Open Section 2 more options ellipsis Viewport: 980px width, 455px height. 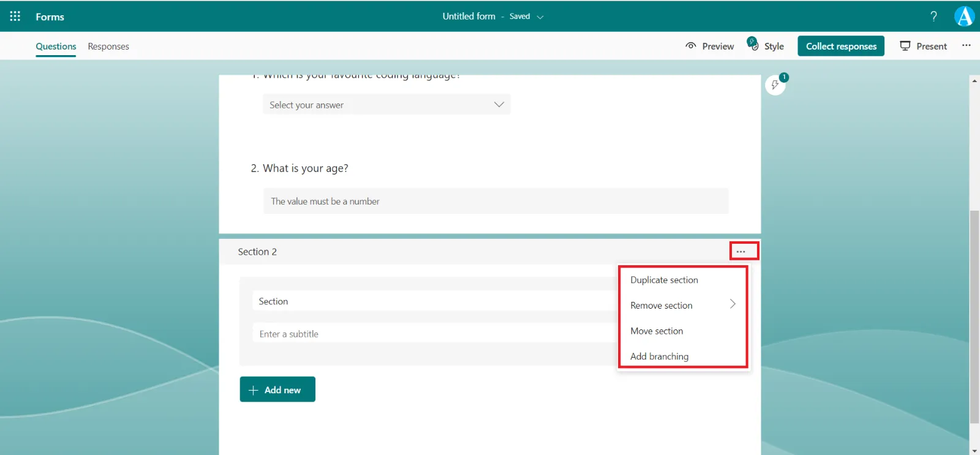point(741,252)
